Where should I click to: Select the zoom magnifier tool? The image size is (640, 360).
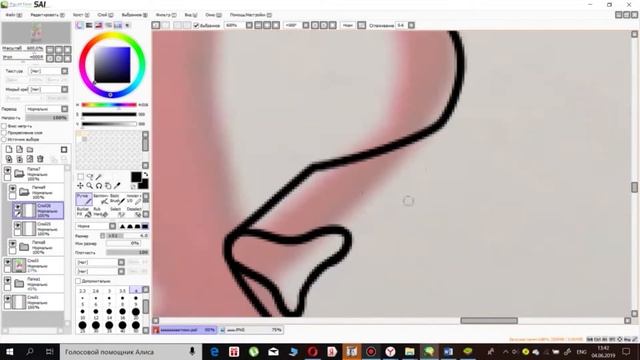coord(89,186)
